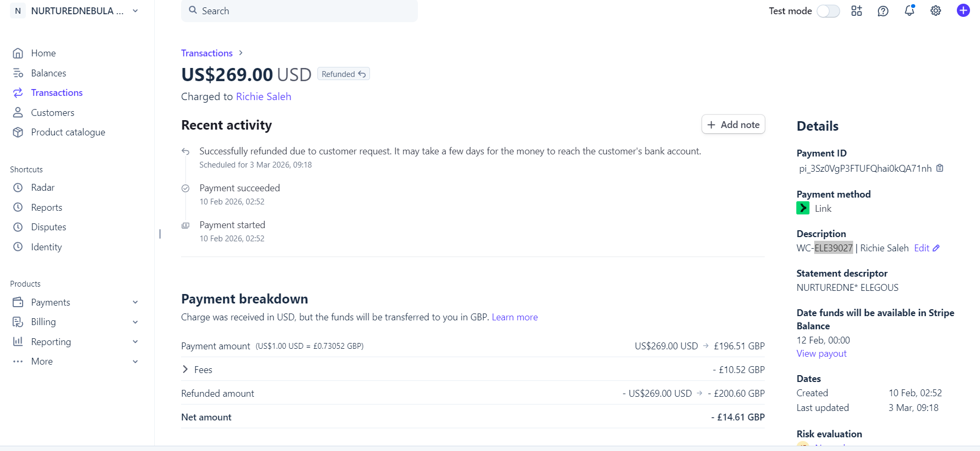
Task: Open the notifications bell icon
Action: click(909, 11)
